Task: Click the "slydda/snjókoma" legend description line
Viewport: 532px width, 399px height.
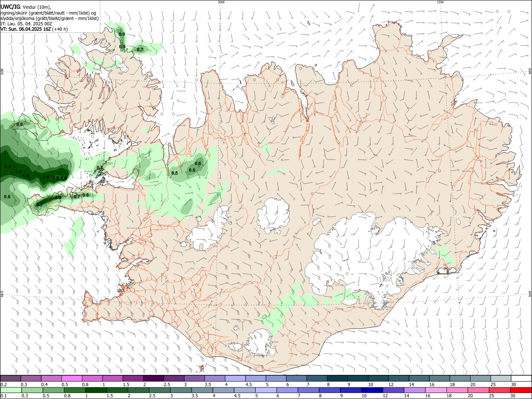Action: tap(49, 18)
